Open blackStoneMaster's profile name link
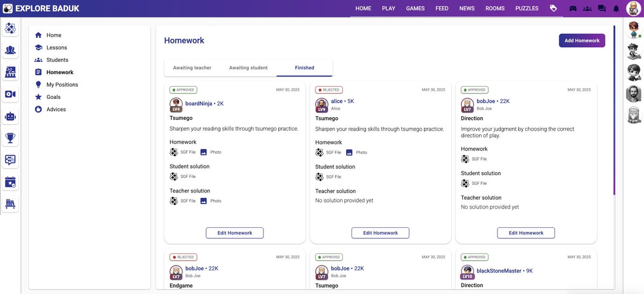Viewport: 644px width, 294px height. point(499,271)
